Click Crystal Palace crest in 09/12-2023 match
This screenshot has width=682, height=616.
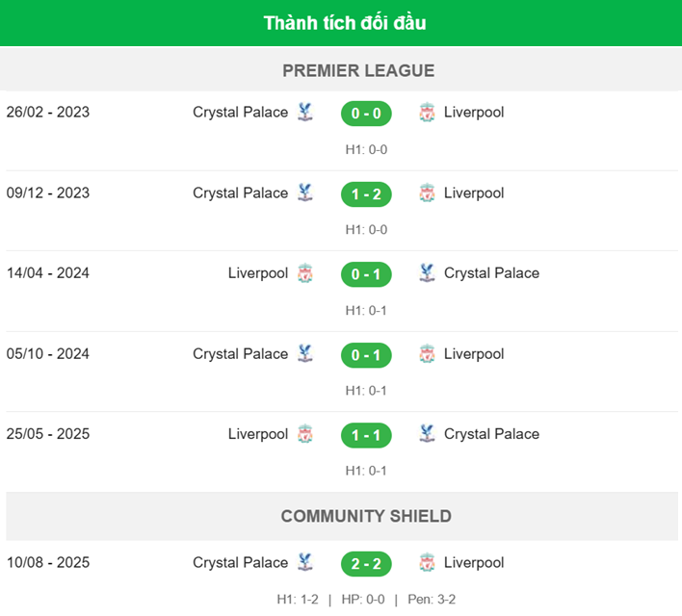[x=305, y=192]
